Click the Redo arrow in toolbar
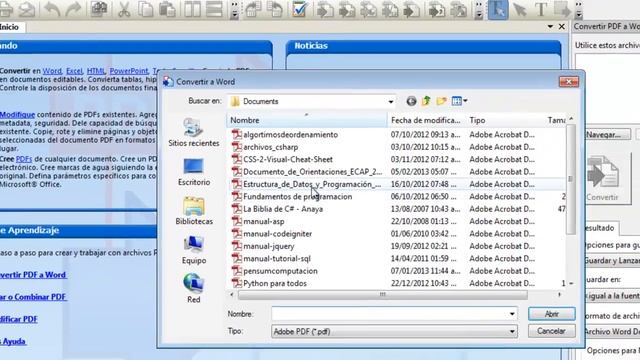640x360 pixels. (73, 9)
